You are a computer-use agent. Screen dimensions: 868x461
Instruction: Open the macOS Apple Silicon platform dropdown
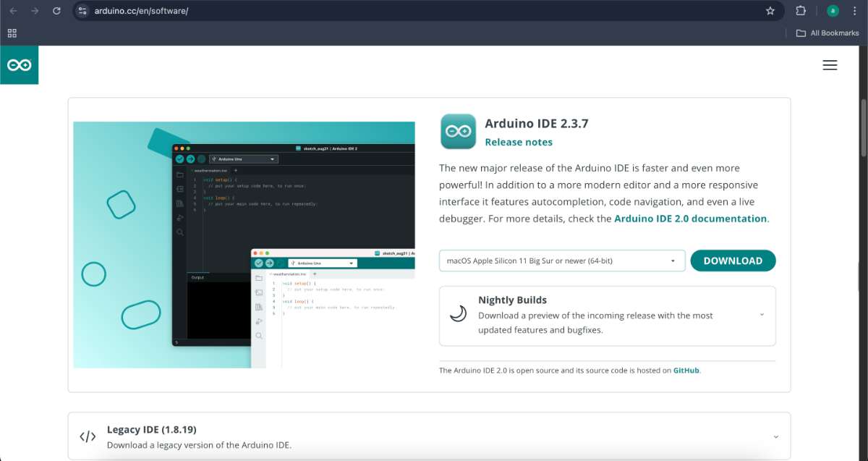pyautogui.click(x=562, y=261)
